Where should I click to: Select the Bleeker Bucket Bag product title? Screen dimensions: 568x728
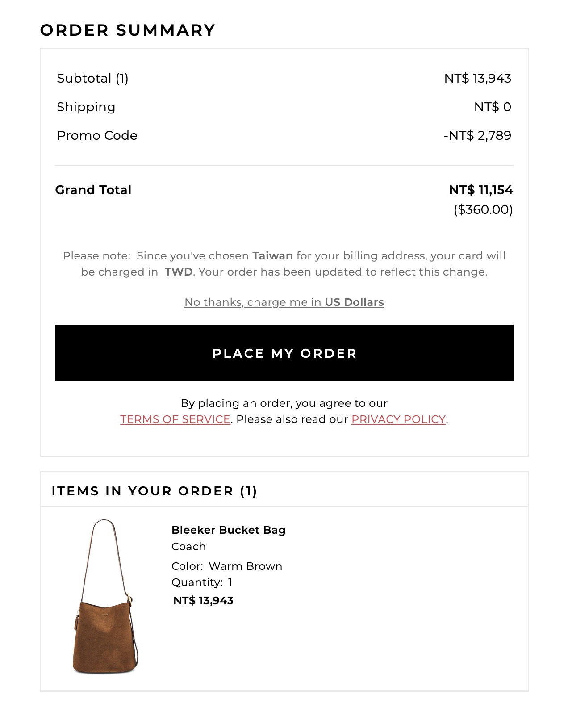(x=228, y=530)
